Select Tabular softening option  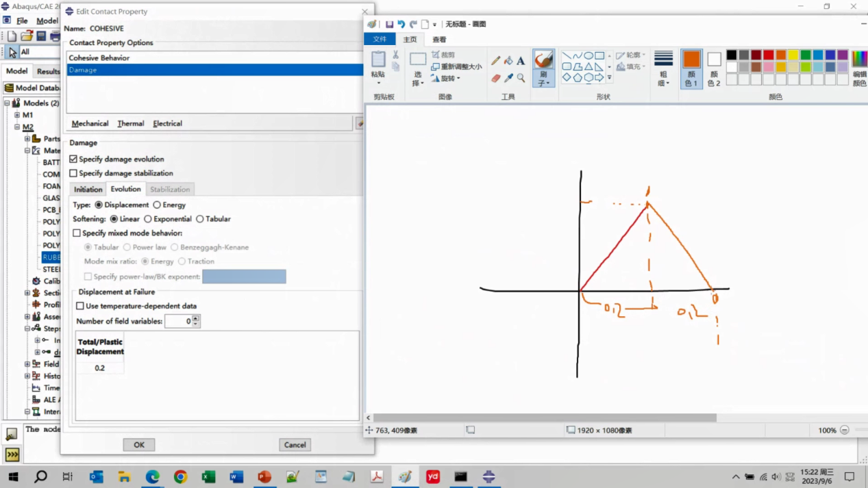(199, 219)
